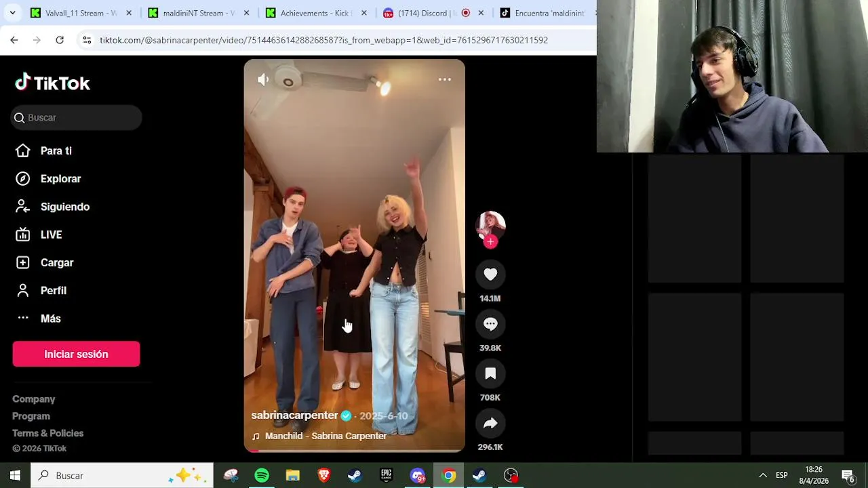Open Epic Games launcher from the taskbar
Screen dimensions: 868x488
pos(386,476)
